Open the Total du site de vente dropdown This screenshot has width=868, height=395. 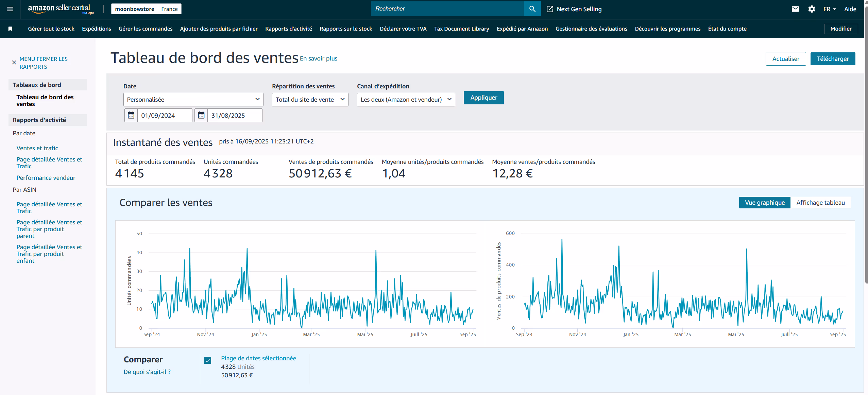click(x=310, y=100)
